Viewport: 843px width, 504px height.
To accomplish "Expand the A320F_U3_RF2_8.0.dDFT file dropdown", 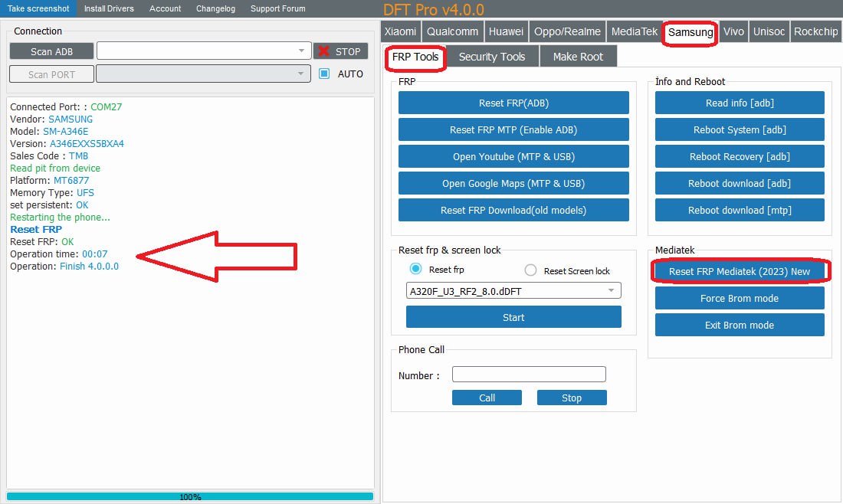I will [x=611, y=291].
